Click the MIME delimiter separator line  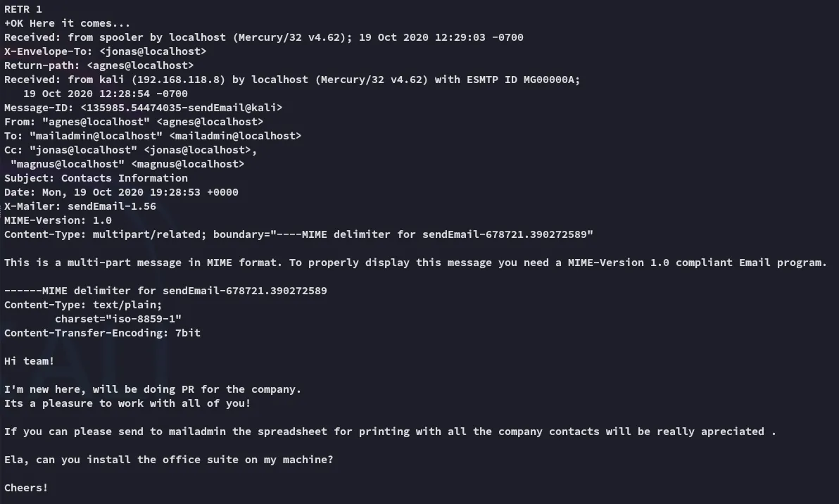(x=166, y=291)
